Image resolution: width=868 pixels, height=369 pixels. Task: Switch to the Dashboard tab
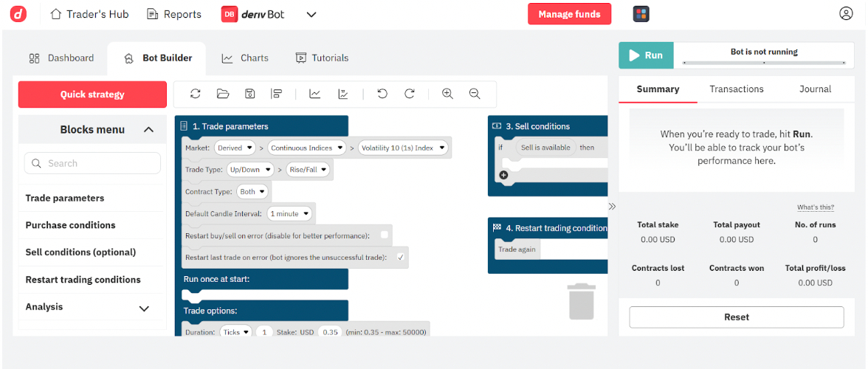point(61,58)
